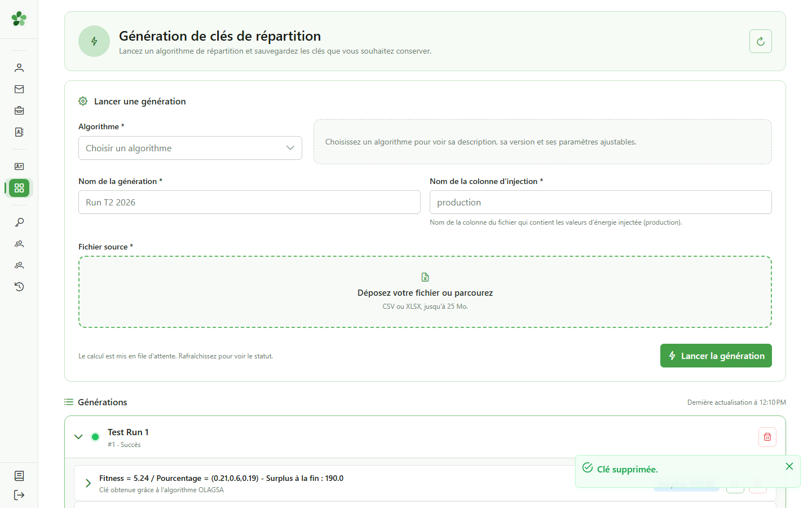Open the Choisir un algorithme dropdown

click(190, 148)
